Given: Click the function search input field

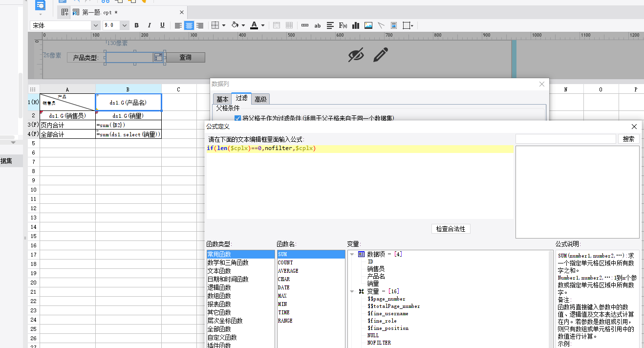Looking at the screenshot, I should click(x=565, y=139).
